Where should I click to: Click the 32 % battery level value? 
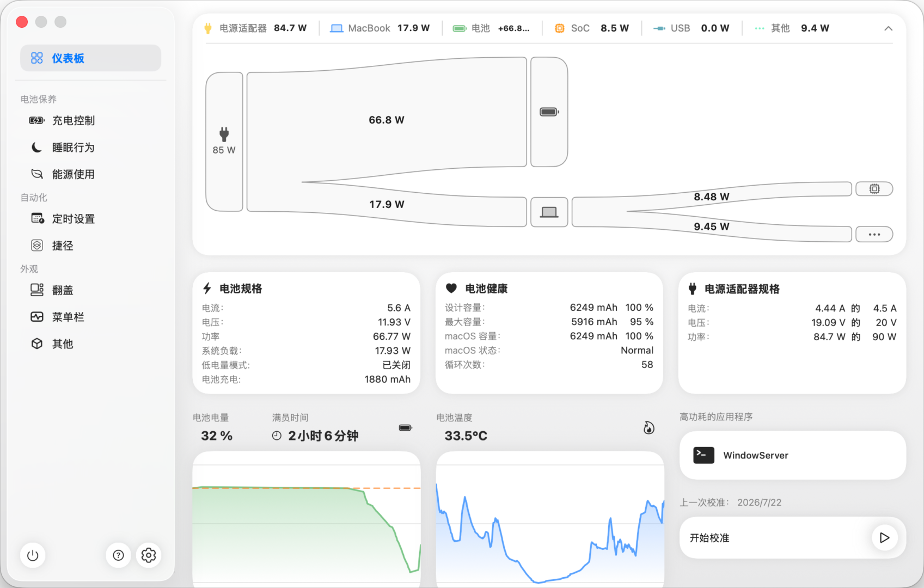(x=217, y=436)
